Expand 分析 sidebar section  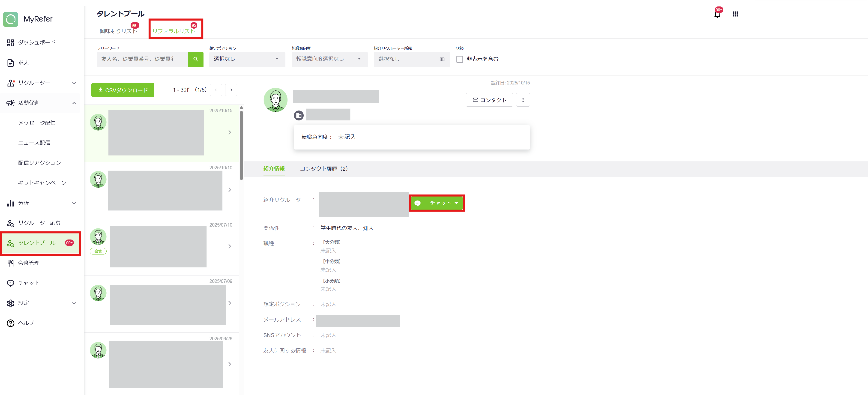[x=74, y=203]
